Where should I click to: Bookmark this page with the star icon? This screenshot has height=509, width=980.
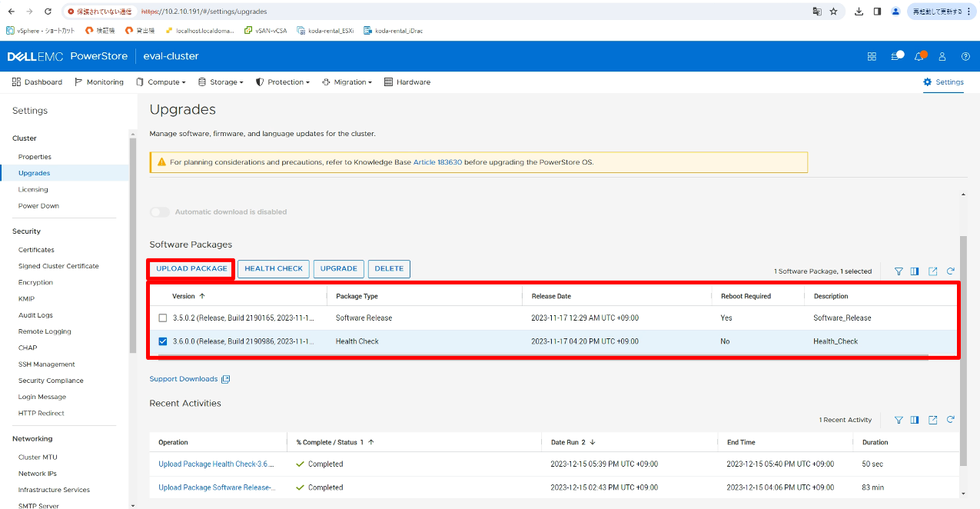coord(833,12)
